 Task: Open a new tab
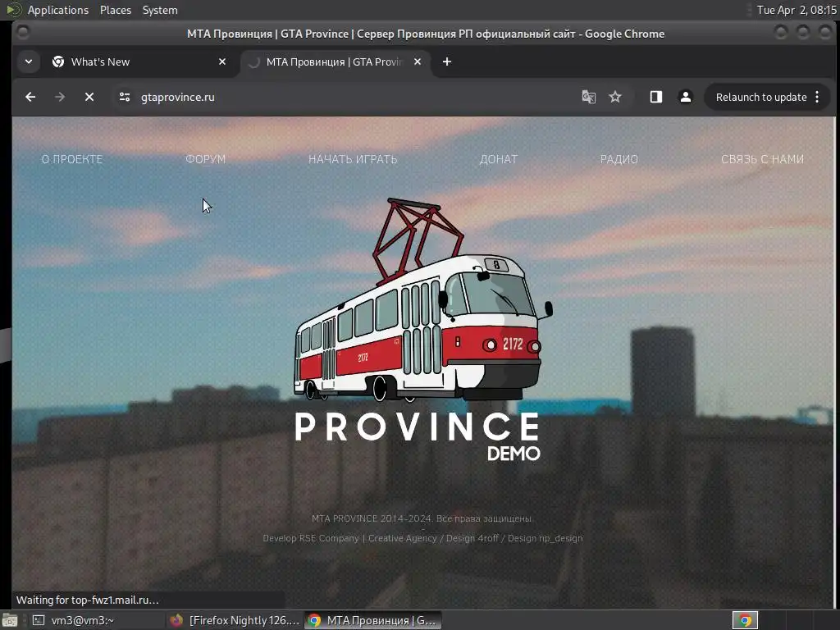447,62
